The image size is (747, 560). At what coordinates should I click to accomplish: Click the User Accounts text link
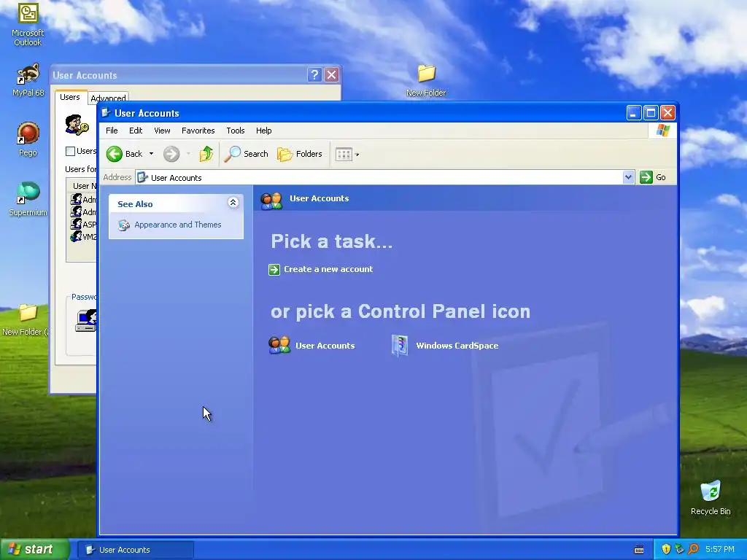click(x=325, y=346)
